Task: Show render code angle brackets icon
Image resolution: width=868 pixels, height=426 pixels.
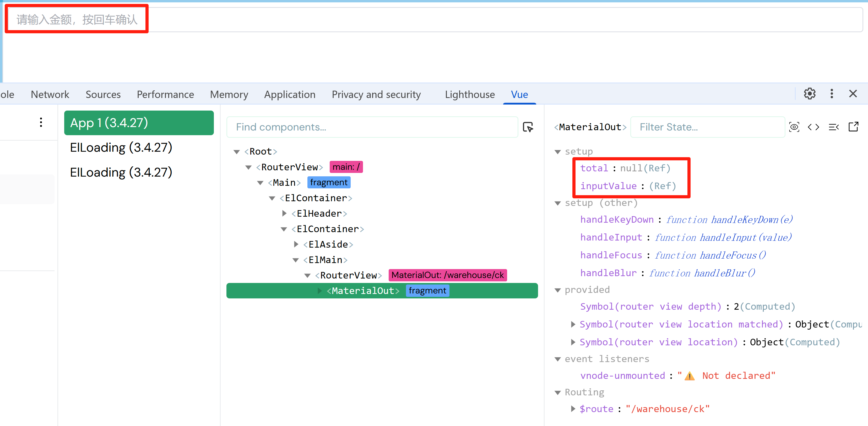Action: (x=813, y=127)
